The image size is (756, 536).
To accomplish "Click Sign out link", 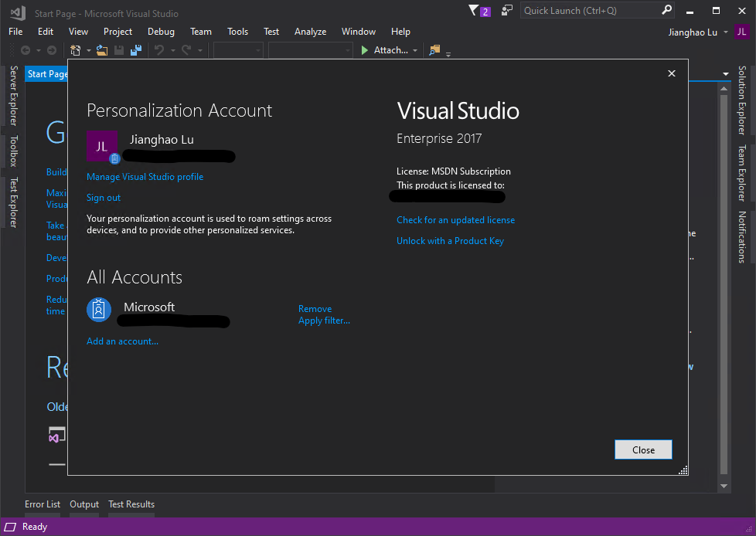I will click(103, 198).
